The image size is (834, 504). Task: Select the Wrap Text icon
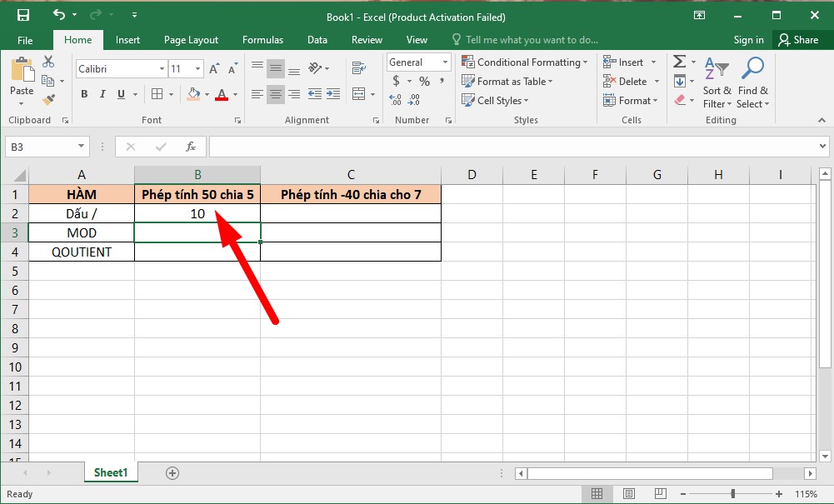click(358, 67)
